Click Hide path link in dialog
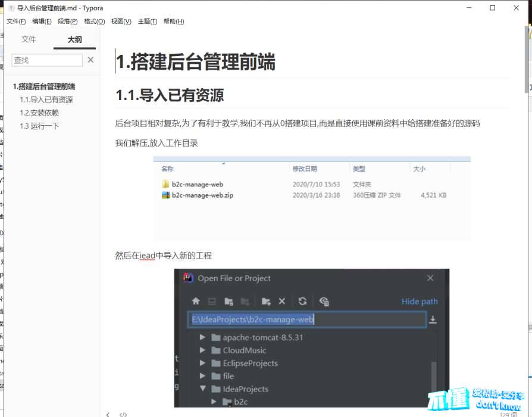Viewport: 532px width, 417px height. pyautogui.click(x=419, y=301)
